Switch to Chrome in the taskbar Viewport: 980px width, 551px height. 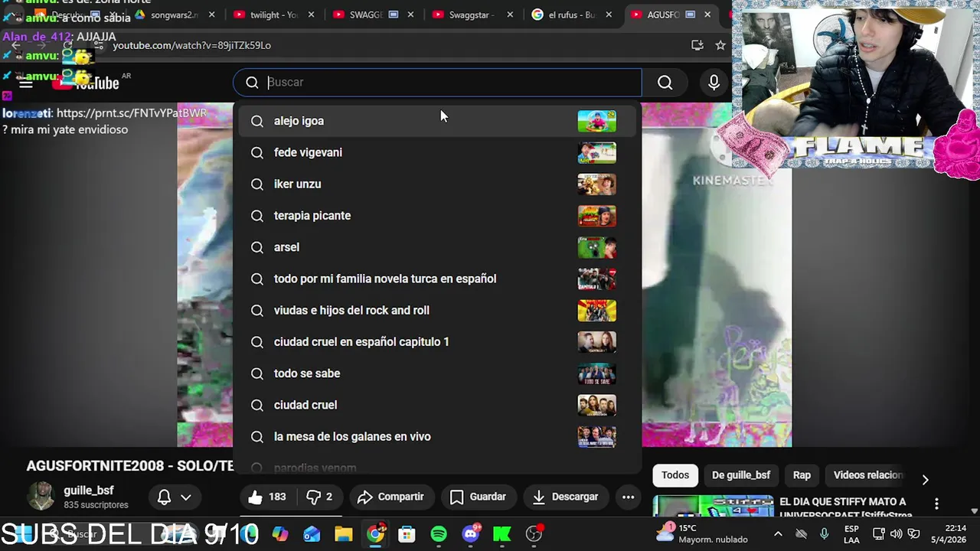pos(375,534)
